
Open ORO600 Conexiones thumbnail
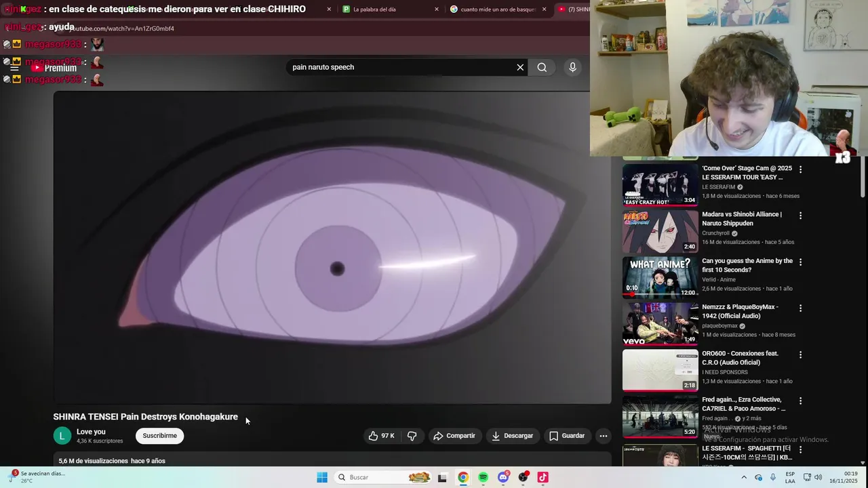coord(660,369)
